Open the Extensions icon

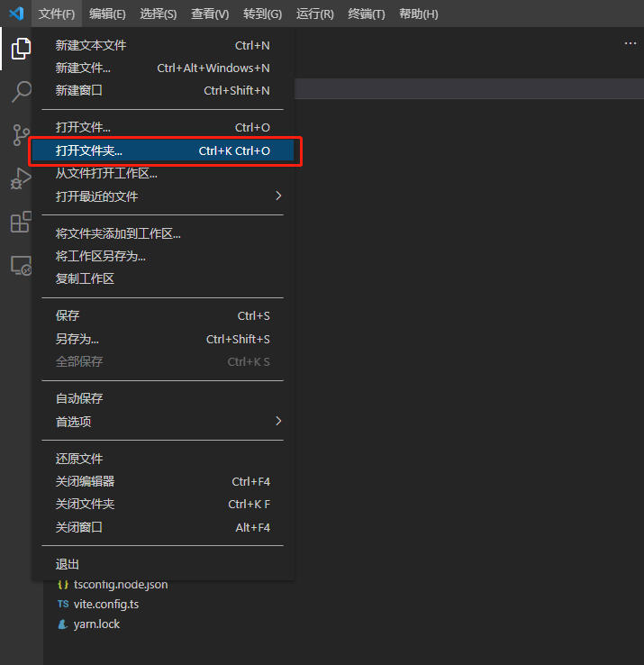point(21,222)
